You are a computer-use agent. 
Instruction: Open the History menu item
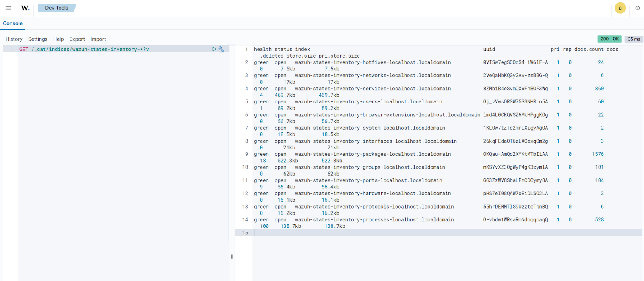tap(14, 39)
